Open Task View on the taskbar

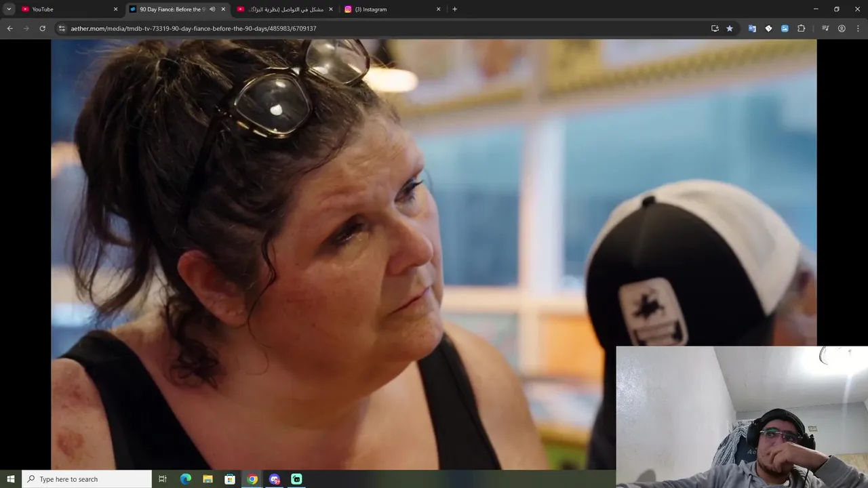163,479
